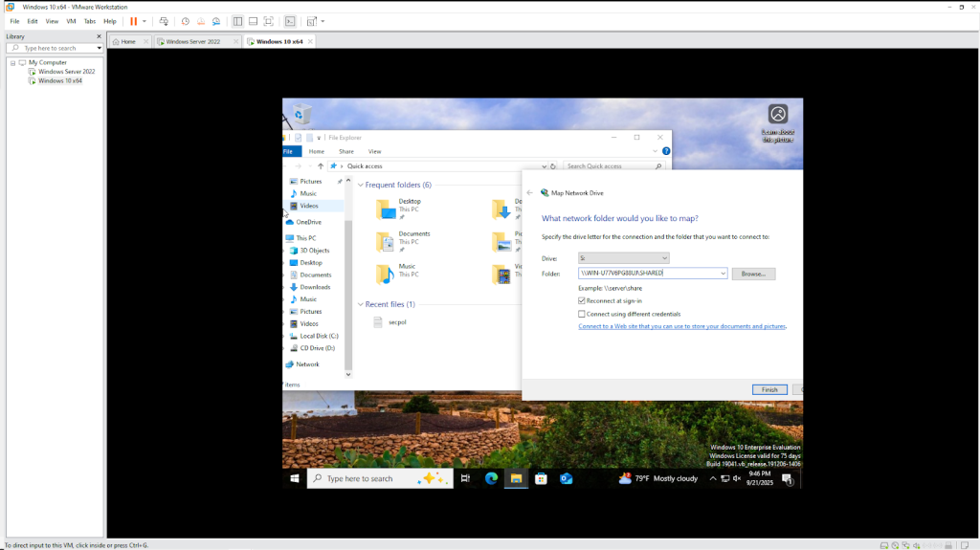
Task: Open Microsoft Store from the guest taskbar
Action: [541, 478]
